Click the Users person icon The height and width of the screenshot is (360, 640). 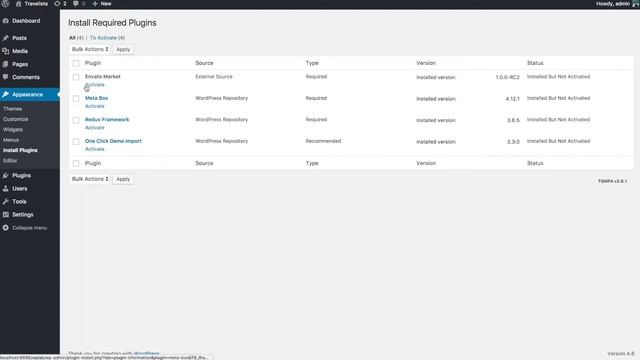6,189
